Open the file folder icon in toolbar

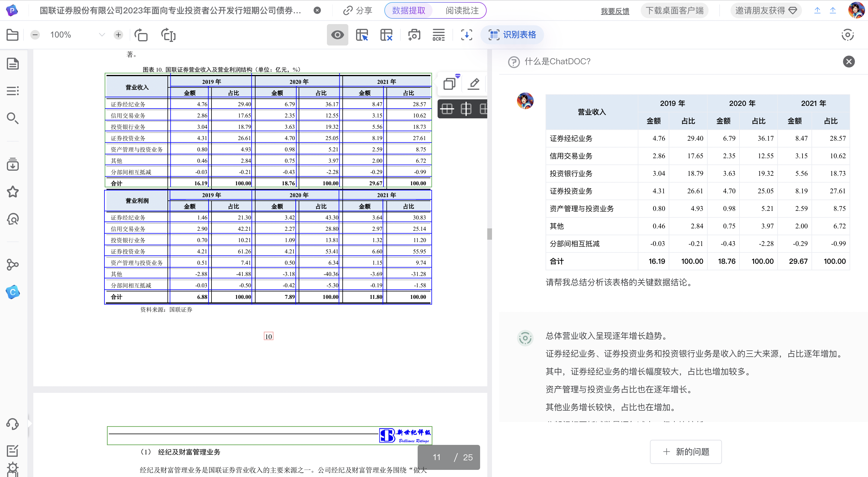coord(12,35)
